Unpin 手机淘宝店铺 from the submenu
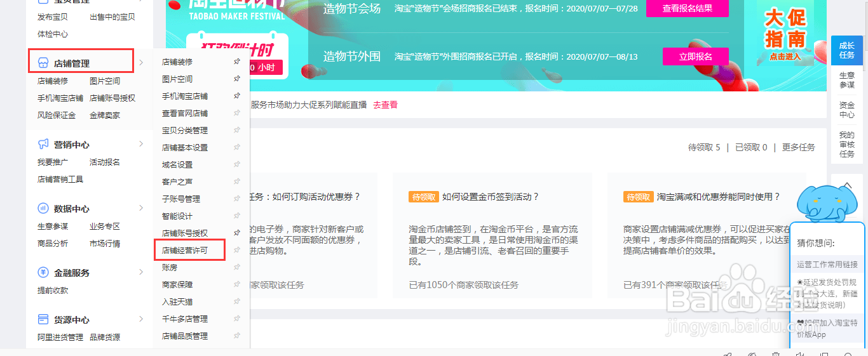Screen dimensions: 868x356 [x=237, y=96]
